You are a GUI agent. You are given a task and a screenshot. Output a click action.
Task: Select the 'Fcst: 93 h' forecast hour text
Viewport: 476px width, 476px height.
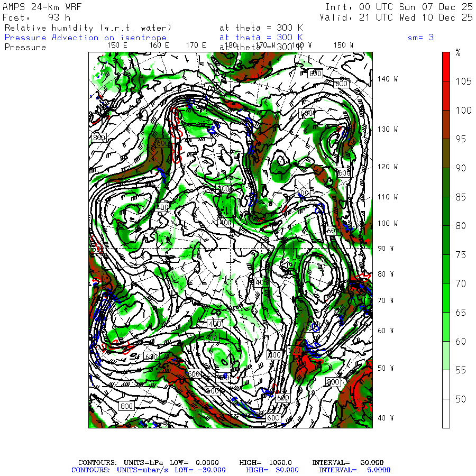tap(36, 17)
